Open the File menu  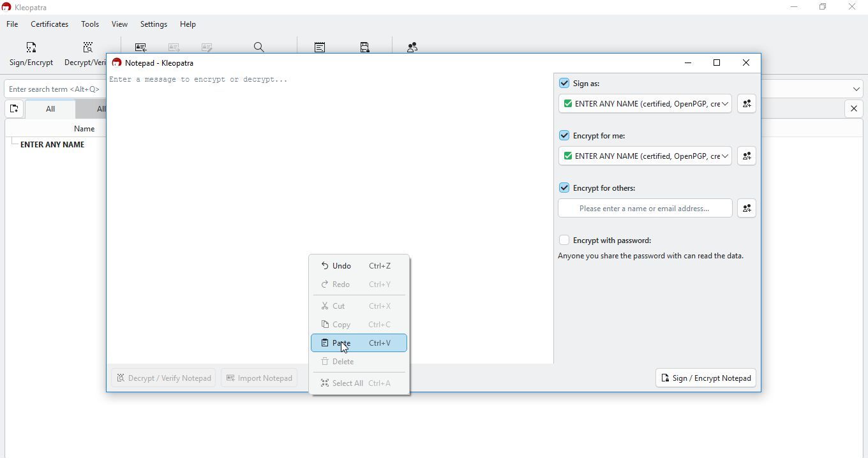(12, 24)
